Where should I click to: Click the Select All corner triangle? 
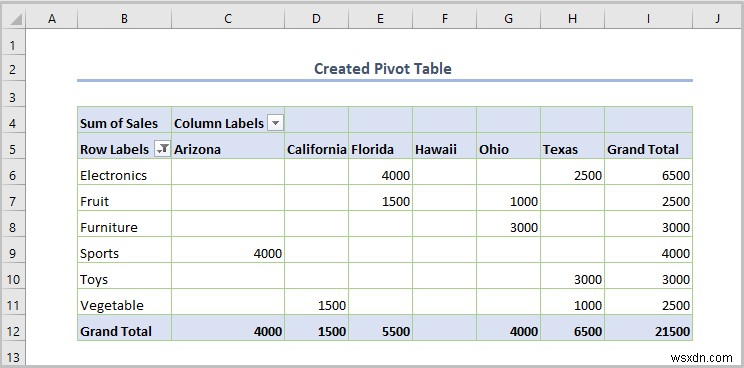pos(17,19)
